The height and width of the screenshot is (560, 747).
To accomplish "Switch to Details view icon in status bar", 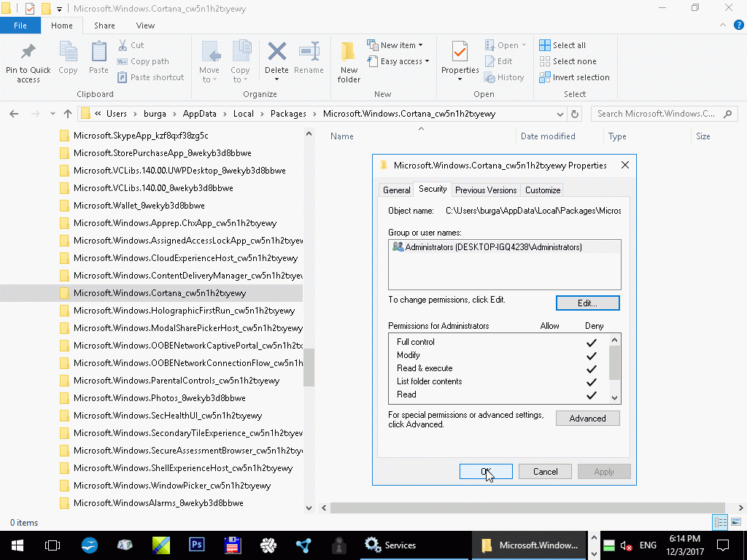I will pos(720,522).
